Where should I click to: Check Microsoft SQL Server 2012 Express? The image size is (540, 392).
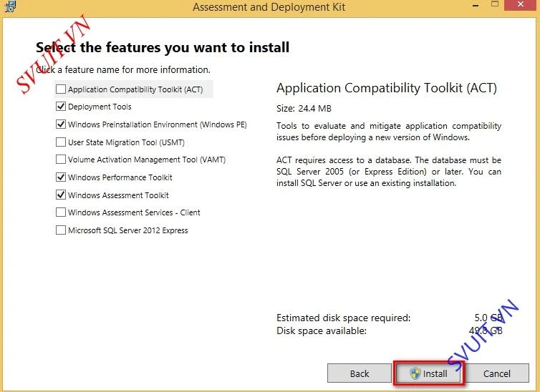(x=61, y=230)
